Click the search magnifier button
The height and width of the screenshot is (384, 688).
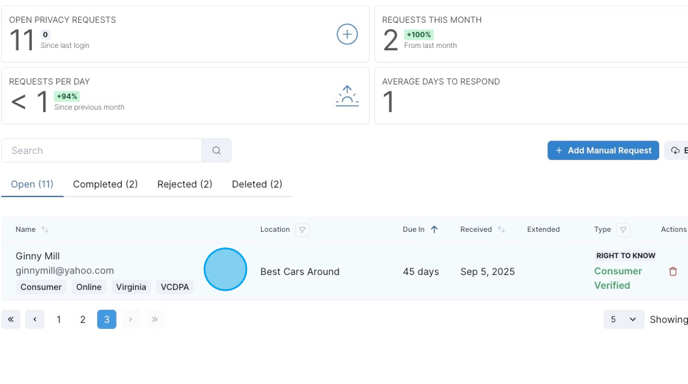coord(216,151)
